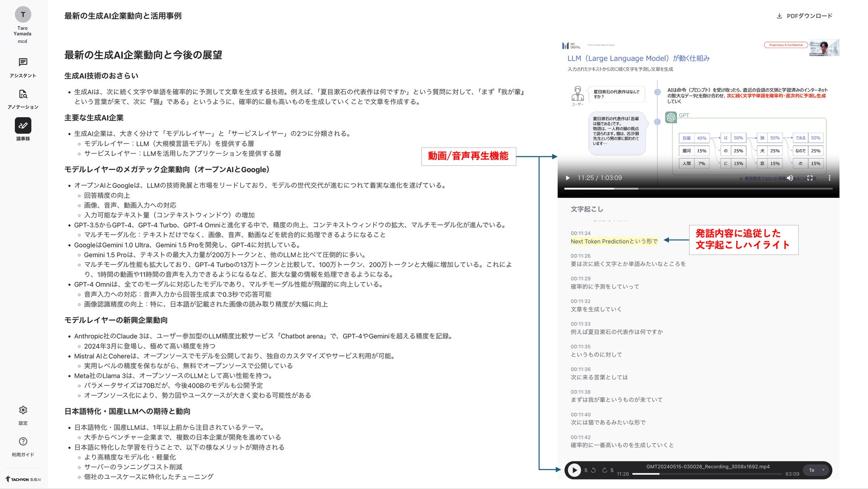Click the audio player seek bar
Screen dimensions: 868x489
coord(707,474)
